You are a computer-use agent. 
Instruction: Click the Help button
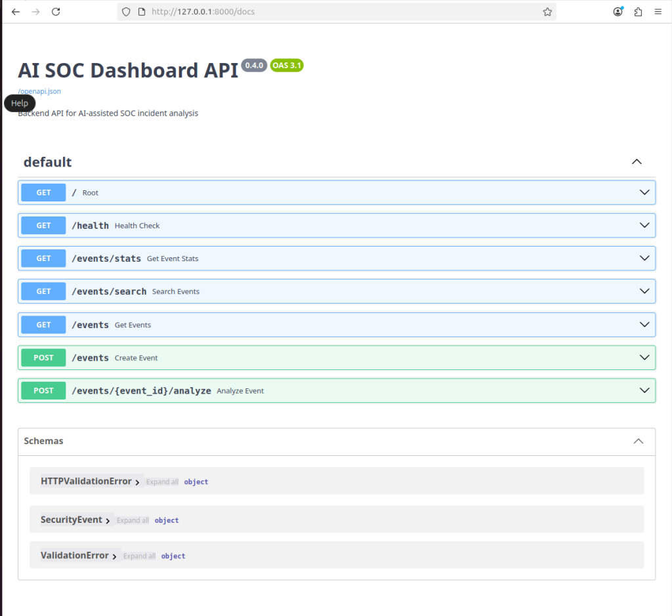(20, 103)
